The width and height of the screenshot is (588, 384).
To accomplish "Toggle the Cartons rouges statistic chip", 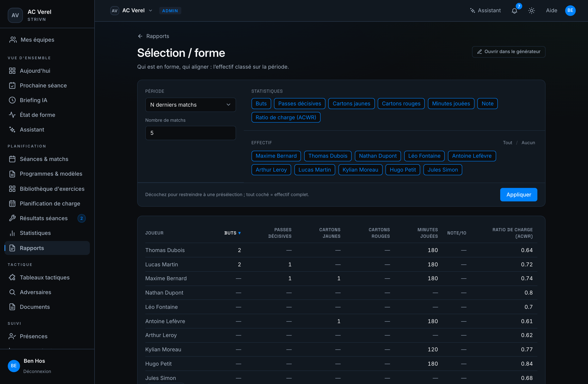I will (x=401, y=104).
